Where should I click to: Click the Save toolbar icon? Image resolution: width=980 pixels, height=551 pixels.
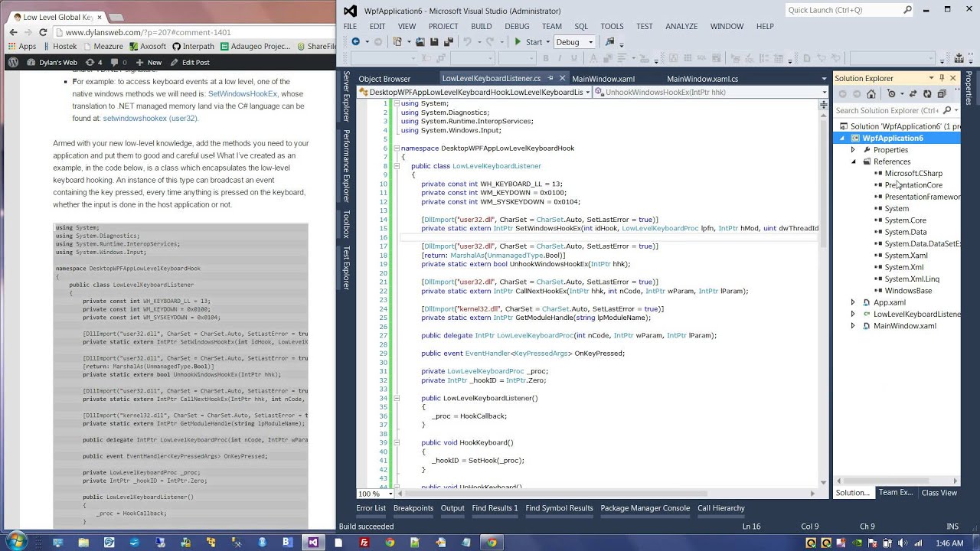pyautogui.click(x=434, y=42)
